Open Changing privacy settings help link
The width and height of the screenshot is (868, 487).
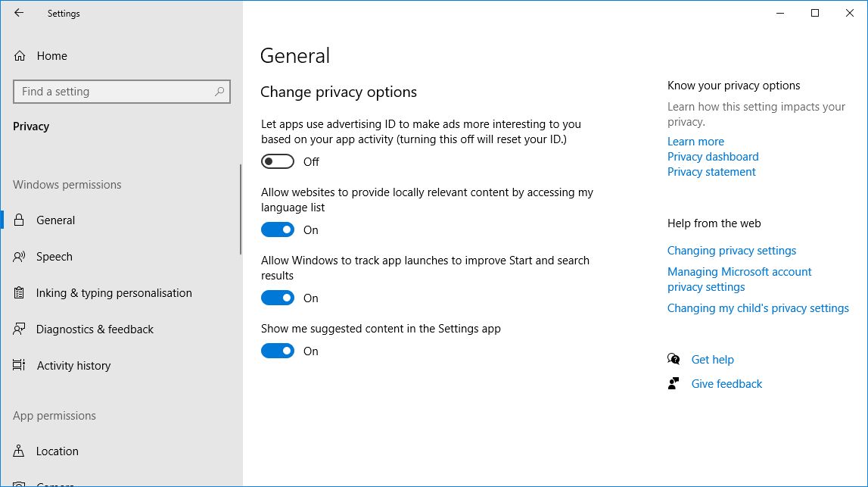(731, 251)
